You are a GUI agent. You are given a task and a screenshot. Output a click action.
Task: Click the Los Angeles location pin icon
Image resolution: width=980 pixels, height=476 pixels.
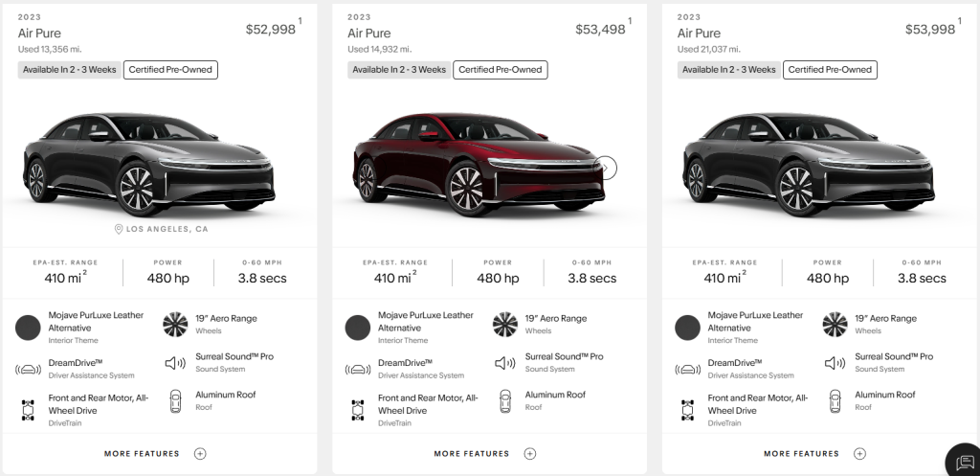coord(119,230)
